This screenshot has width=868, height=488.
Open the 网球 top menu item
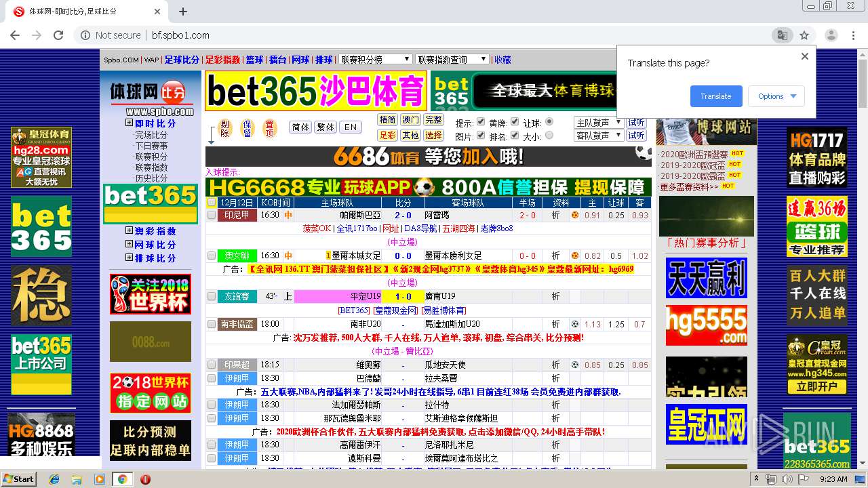(300, 60)
